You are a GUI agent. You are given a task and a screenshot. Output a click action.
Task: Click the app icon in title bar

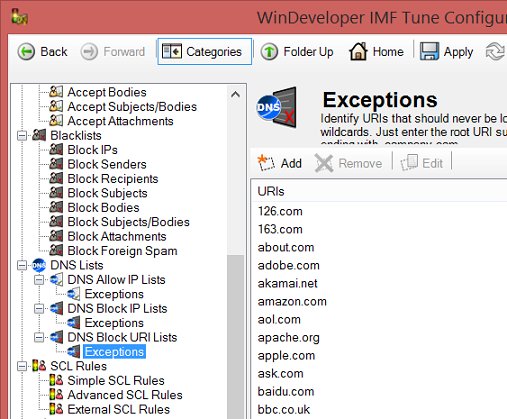pos(20,17)
